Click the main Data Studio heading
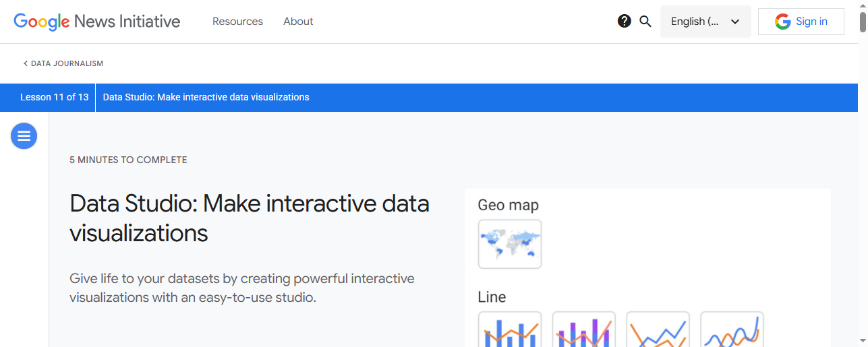The image size is (868, 347). [250, 218]
